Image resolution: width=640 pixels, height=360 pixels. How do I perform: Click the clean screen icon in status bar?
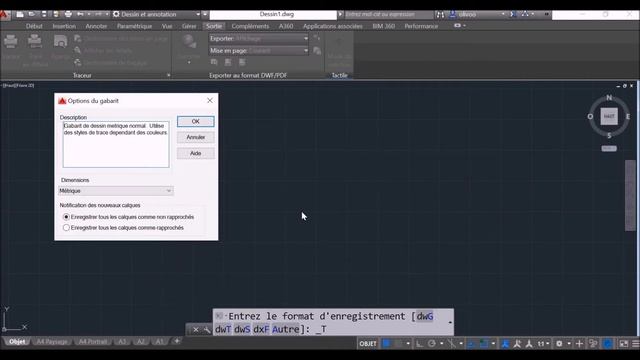pos(623,344)
